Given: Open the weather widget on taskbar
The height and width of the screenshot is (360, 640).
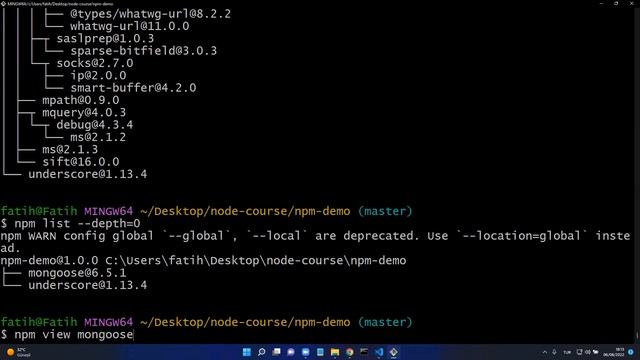Looking at the screenshot, I should 18,352.
